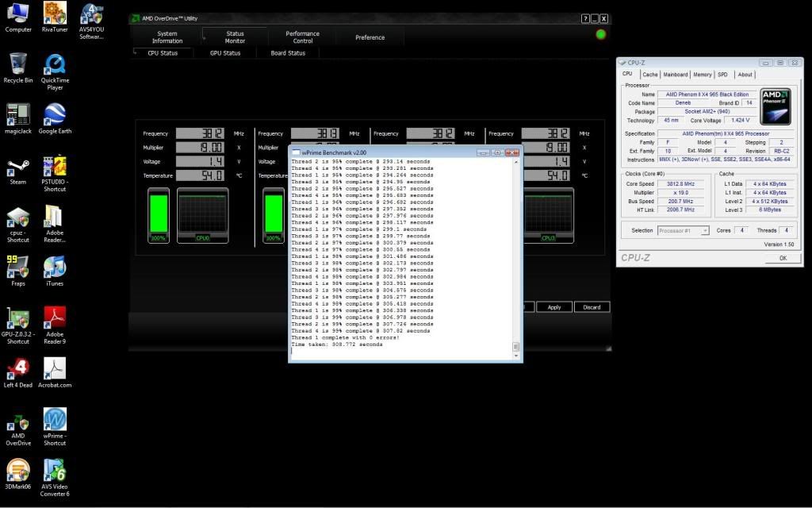Click 'Time taken: 308.772 seconds' line
The width and height of the screenshot is (812, 508).
336,344
